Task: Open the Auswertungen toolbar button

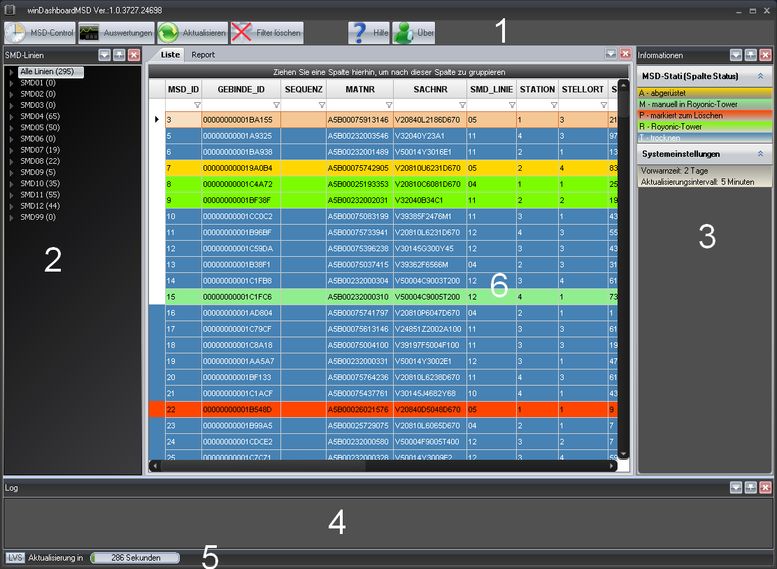Action: click(x=116, y=33)
